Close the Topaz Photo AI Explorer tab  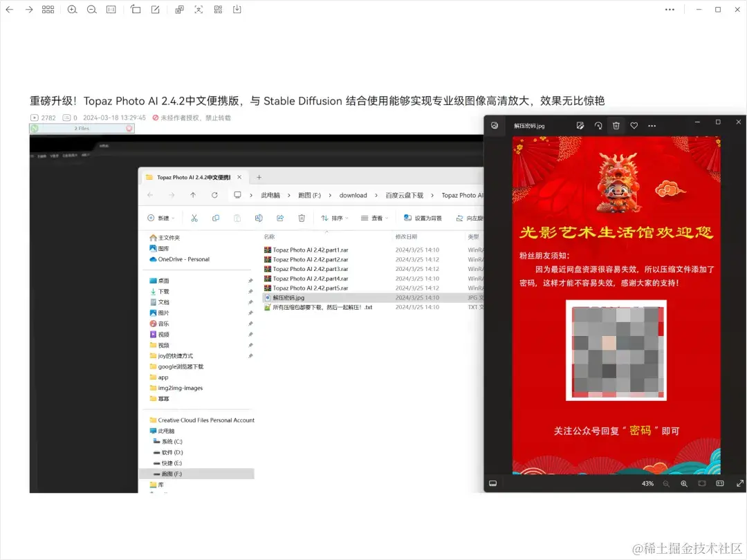pyautogui.click(x=239, y=177)
